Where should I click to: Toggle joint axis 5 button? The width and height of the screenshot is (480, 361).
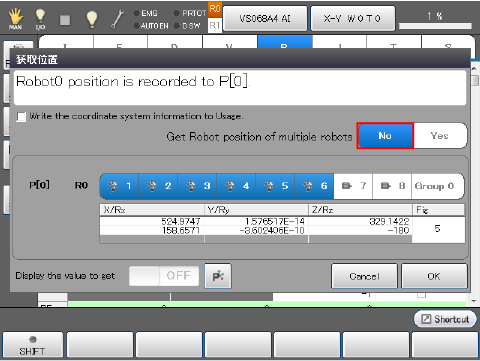click(275, 186)
